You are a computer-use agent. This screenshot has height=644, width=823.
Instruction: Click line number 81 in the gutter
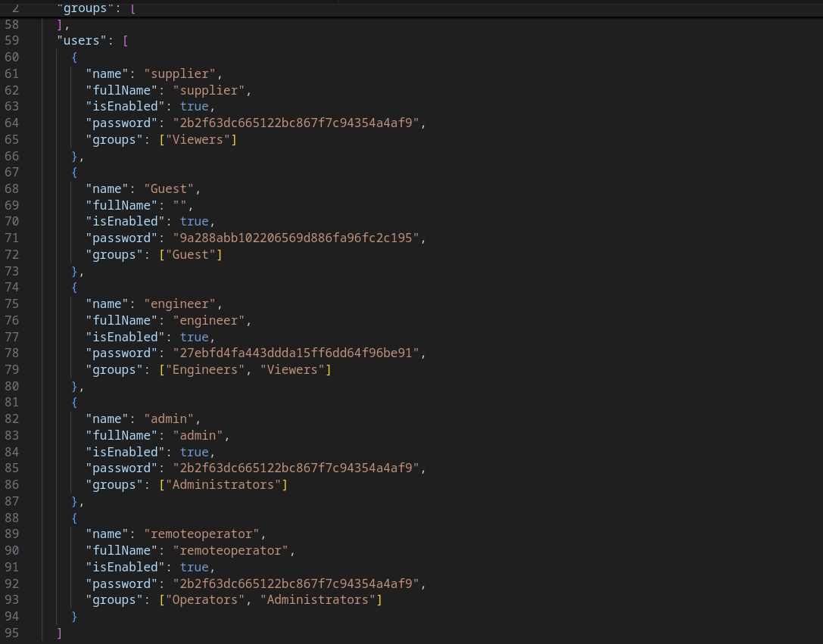click(x=11, y=403)
